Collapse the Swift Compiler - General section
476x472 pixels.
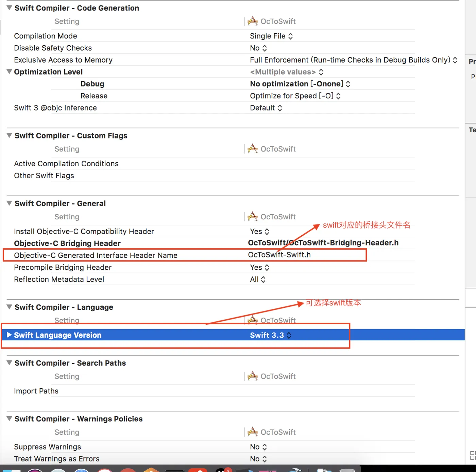point(10,203)
